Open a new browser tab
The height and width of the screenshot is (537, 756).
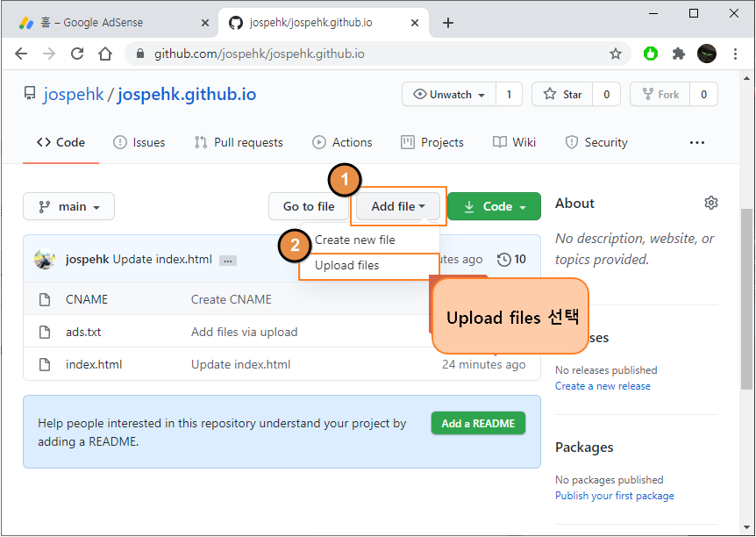pyautogui.click(x=448, y=23)
